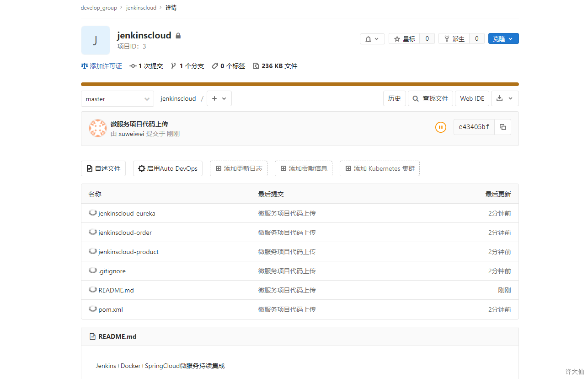Image resolution: width=588 pixels, height=379 pixels.
Task: Click last commit message in pom.xml row
Action: pos(287,309)
